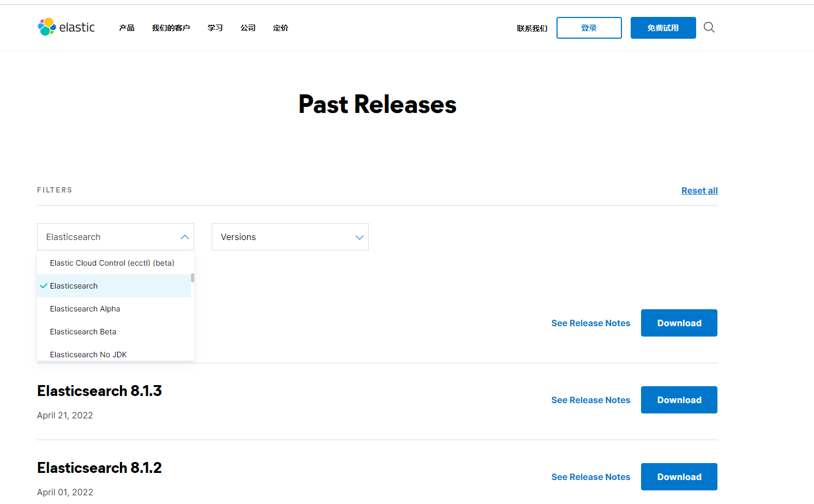The image size is (814, 504).
Task: Select the checked Elasticsearch option
Action: (114, 286)
